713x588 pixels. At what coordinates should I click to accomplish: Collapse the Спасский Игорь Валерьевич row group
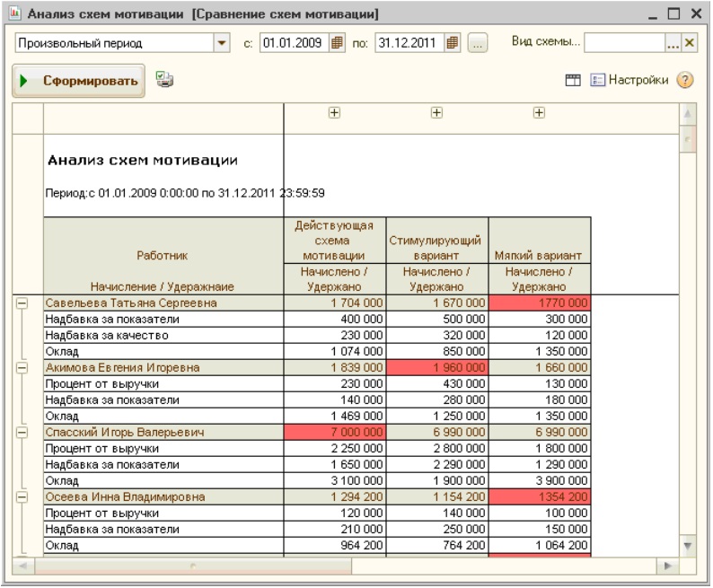coord(22,432)
